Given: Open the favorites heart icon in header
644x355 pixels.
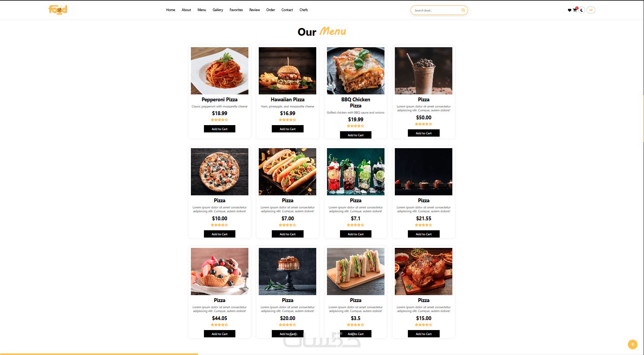Looking at the screenshot, I should point(570,10).
